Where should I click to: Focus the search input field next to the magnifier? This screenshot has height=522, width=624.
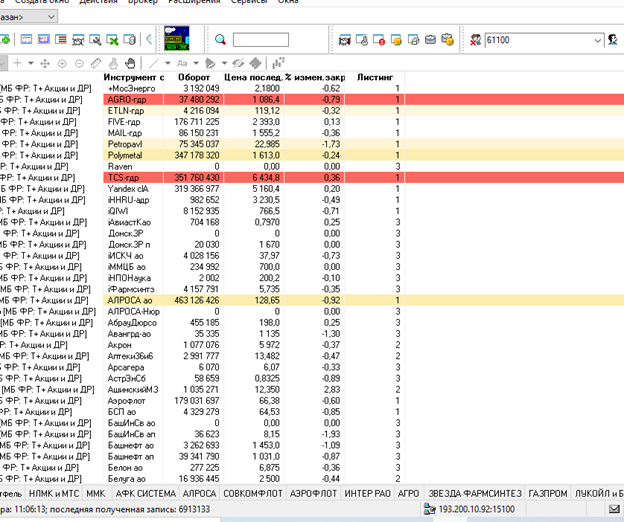[x=261, y=40]
